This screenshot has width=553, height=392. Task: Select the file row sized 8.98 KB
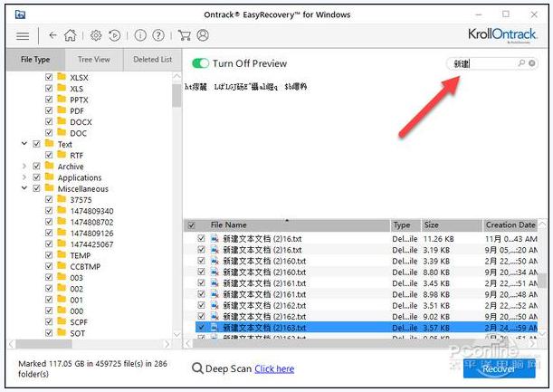[x=366, y=294]
